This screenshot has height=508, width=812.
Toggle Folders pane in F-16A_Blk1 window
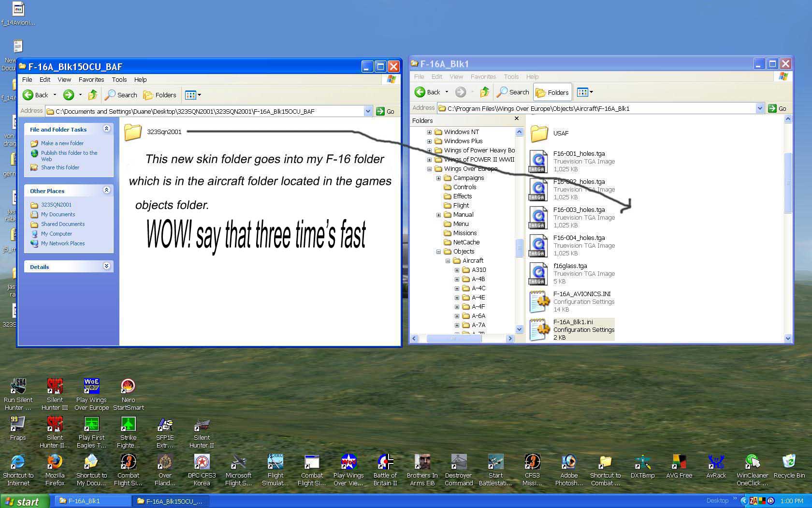pos(552,92)
